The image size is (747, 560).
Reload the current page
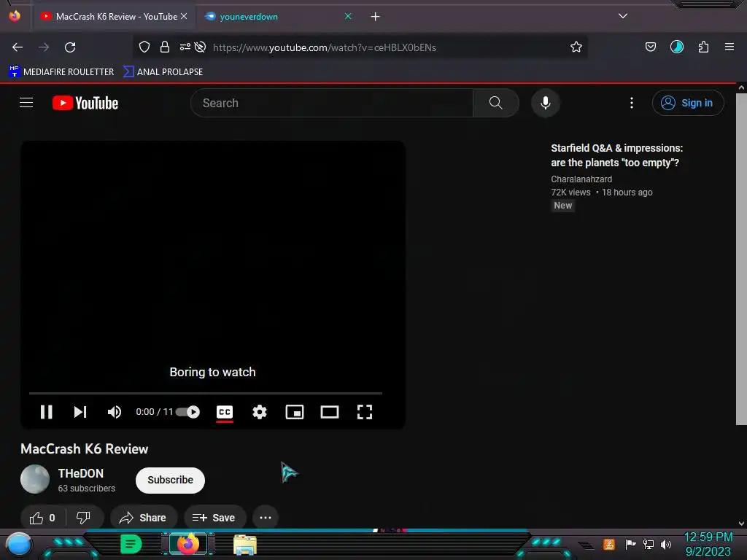tap(70, 47)
